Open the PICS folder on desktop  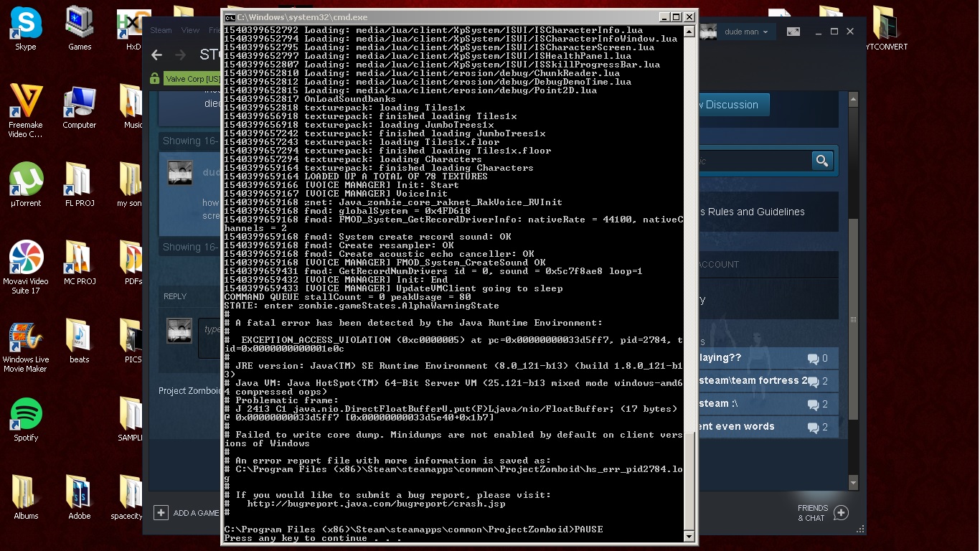pos(131,342)
